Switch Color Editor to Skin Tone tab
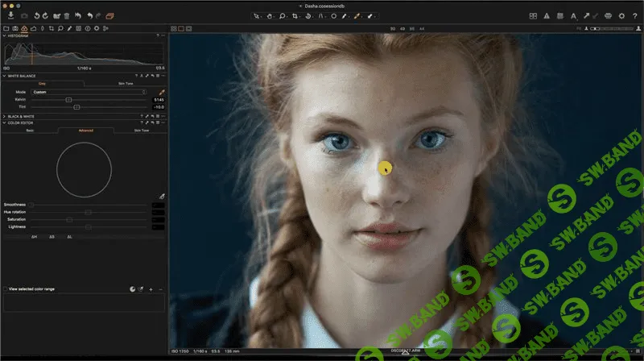This screenshot has height=361, width=644. pos(142,131)
